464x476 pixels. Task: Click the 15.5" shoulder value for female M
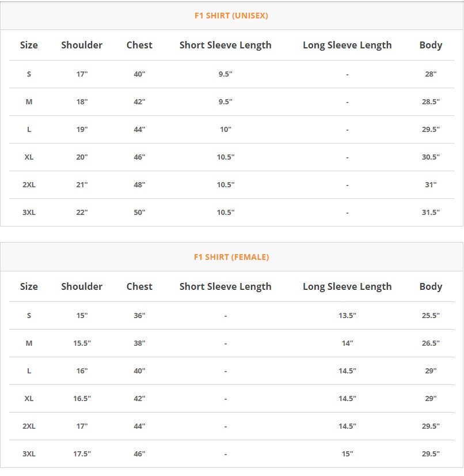(82, 343)
